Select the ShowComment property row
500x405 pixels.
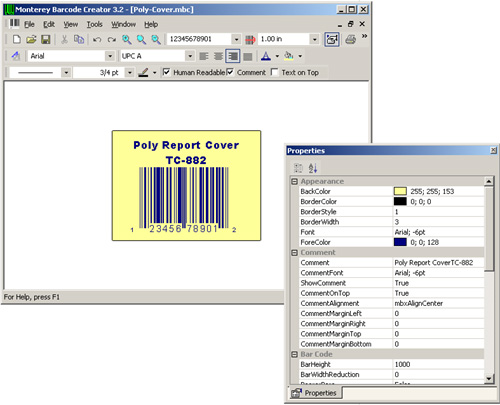392,283
